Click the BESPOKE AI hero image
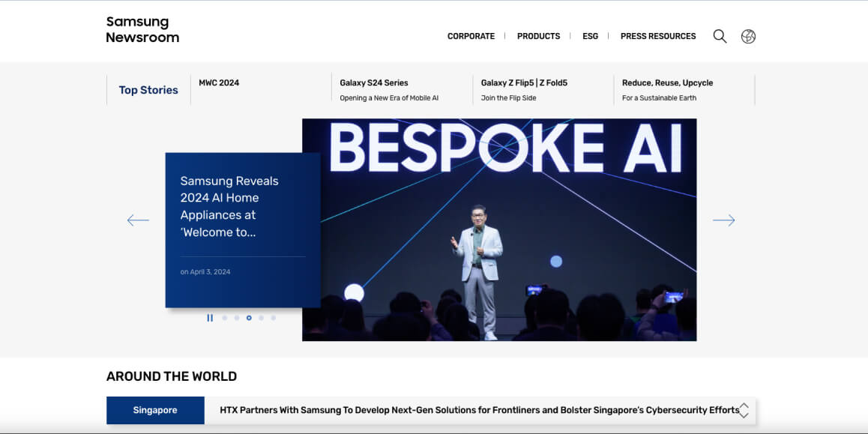Viewport: 868px width, 434px height. point(499,229)
